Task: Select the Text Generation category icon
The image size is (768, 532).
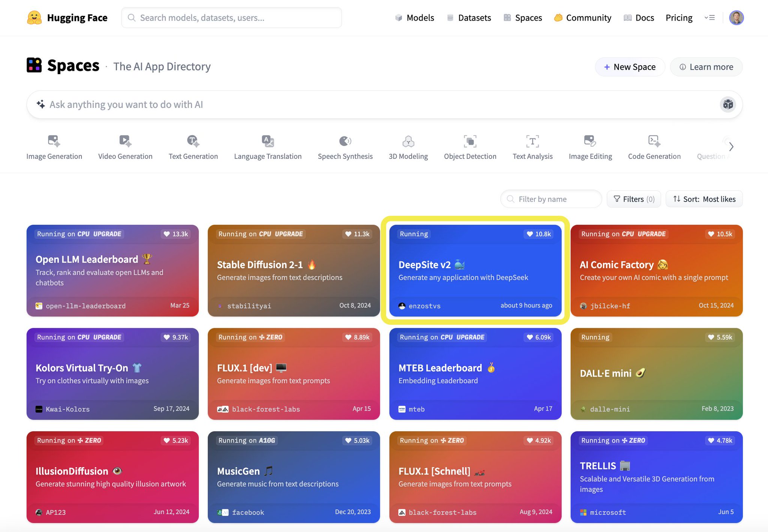Action: pyautogui.click(x=193, y=141)
